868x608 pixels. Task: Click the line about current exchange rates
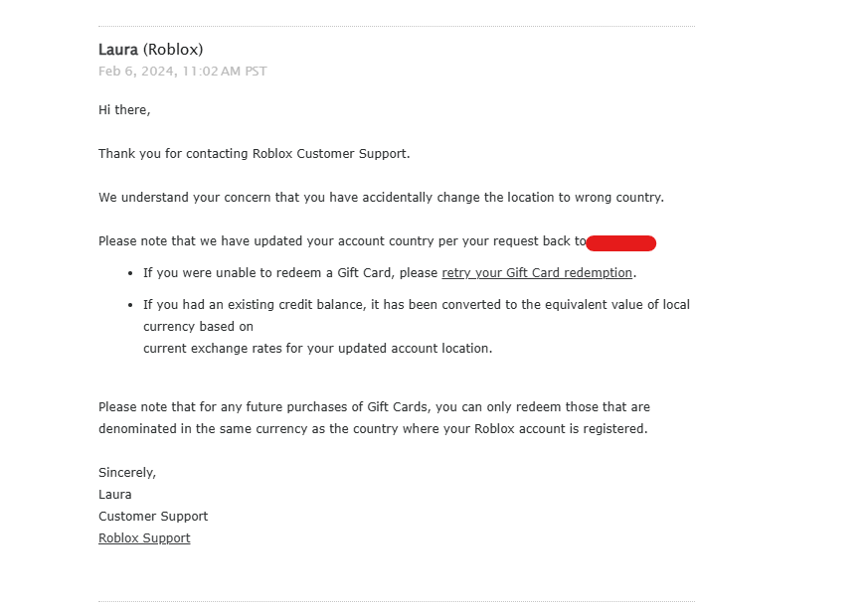[317, 349]
